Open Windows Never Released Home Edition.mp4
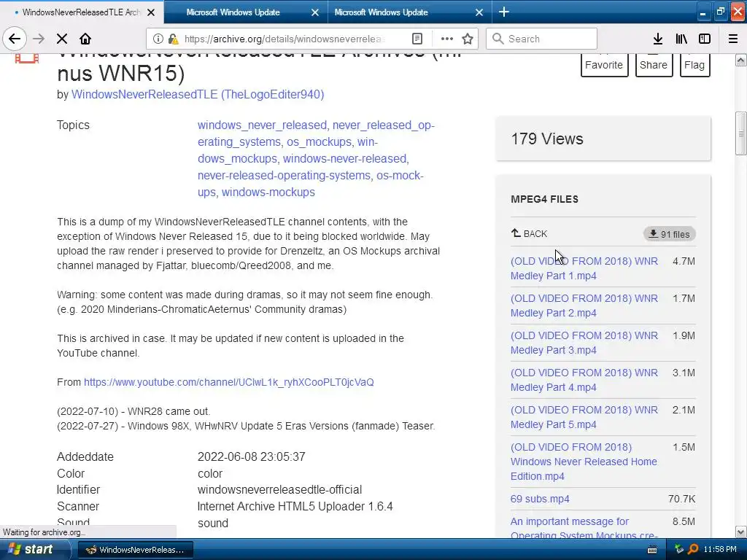 [584, 462]
